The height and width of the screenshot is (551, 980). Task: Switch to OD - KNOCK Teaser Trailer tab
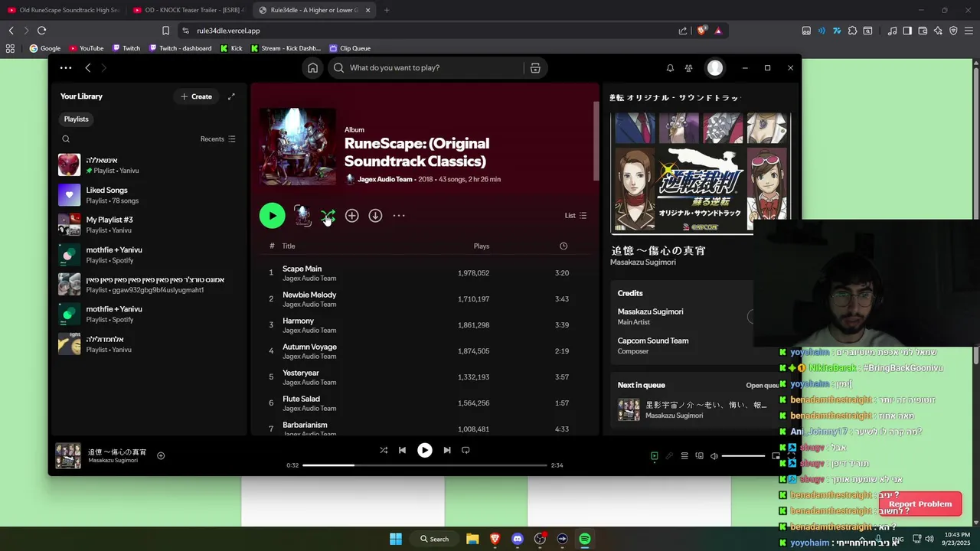[x=188, y=10]
